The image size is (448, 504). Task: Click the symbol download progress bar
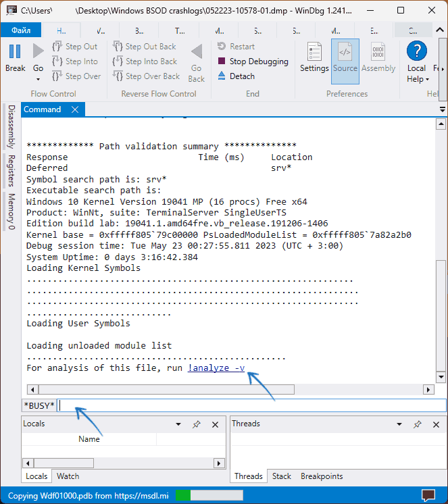(209, 495)
